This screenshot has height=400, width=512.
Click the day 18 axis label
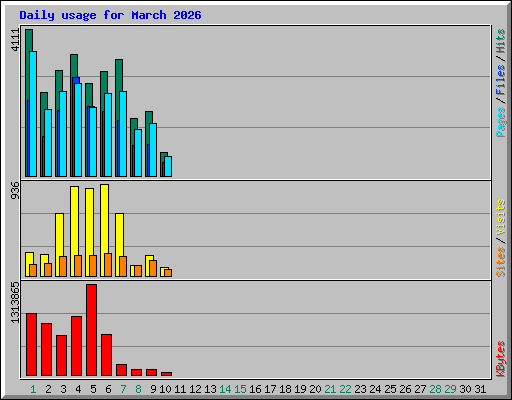pos(285,389)
